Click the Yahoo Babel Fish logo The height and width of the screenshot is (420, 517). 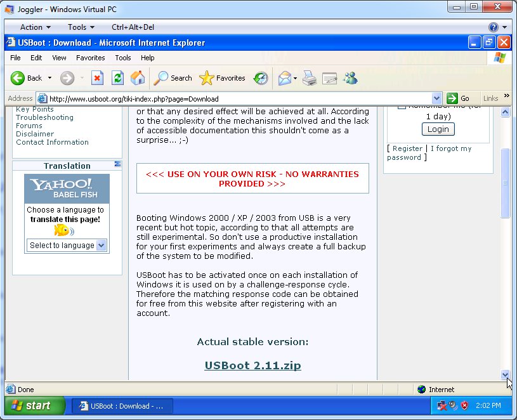[67, 188]
